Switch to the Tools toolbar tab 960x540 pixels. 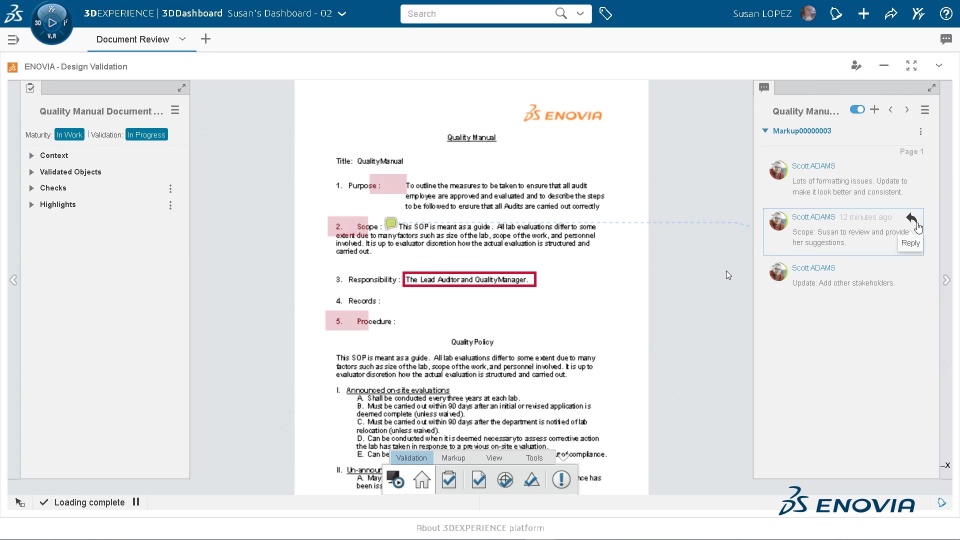click(534, 458)
